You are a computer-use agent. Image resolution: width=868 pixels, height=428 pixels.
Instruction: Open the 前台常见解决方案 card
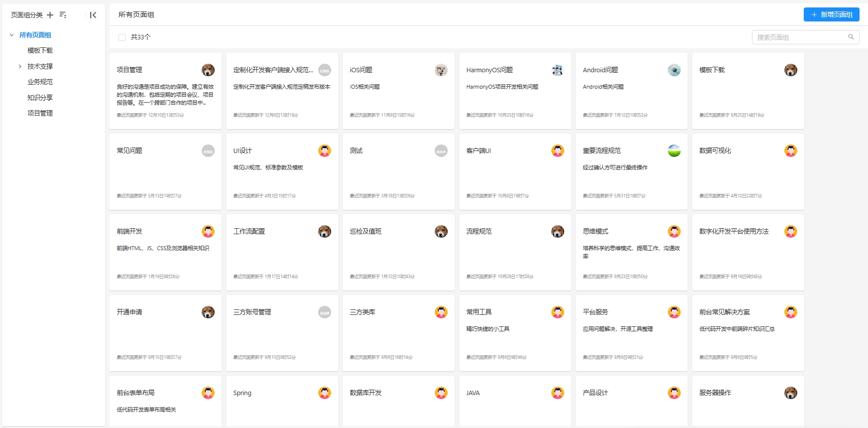pos(748,333)
